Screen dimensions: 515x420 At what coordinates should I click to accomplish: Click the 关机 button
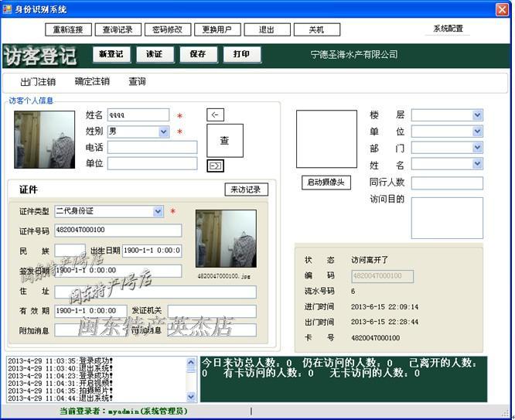[x=316, y=29]
